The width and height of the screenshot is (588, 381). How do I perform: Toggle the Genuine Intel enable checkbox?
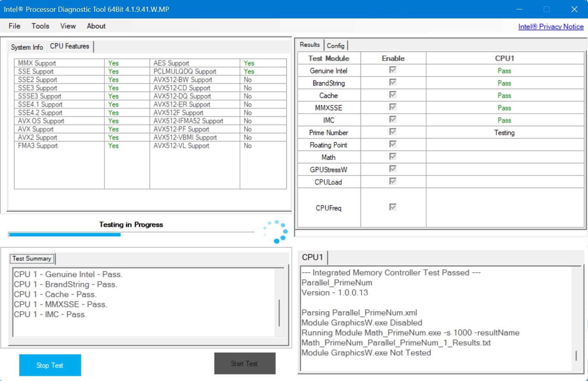tap(393, 70)
